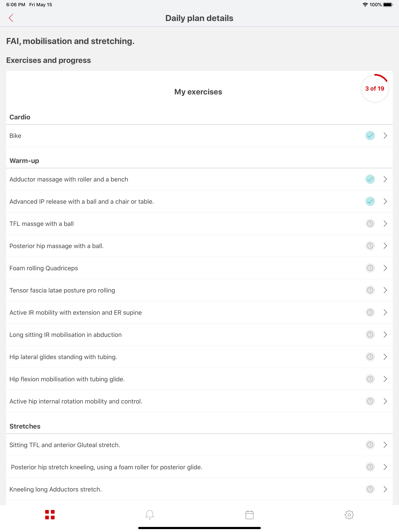The height and width of the screenshot is (532, 399).
Task: Toggle the Bike completed checkmark
Action: [x=370, y=136]
